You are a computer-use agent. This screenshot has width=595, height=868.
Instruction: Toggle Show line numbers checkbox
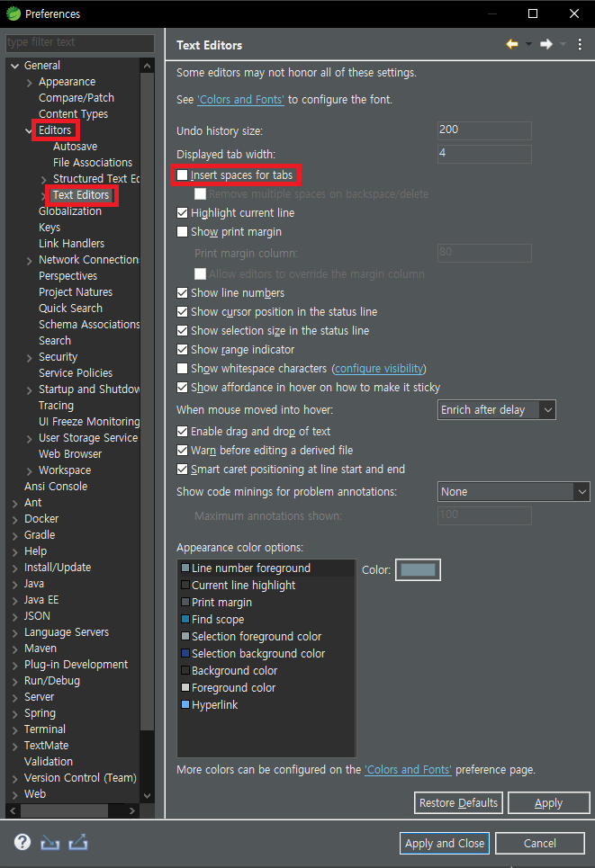click(182, 293)
